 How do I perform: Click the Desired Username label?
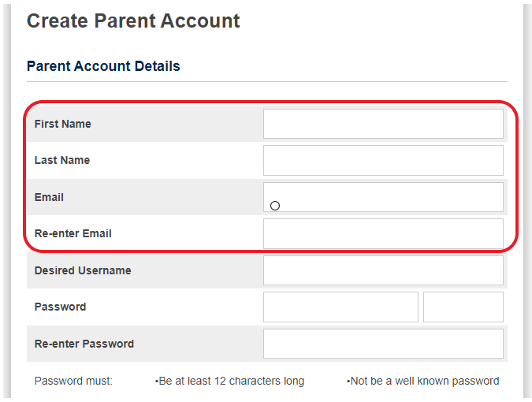83,270
